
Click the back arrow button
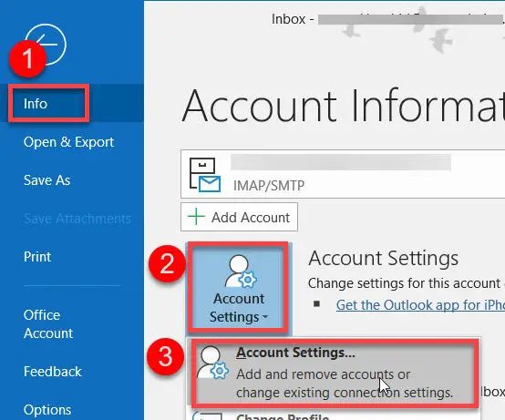46,45
